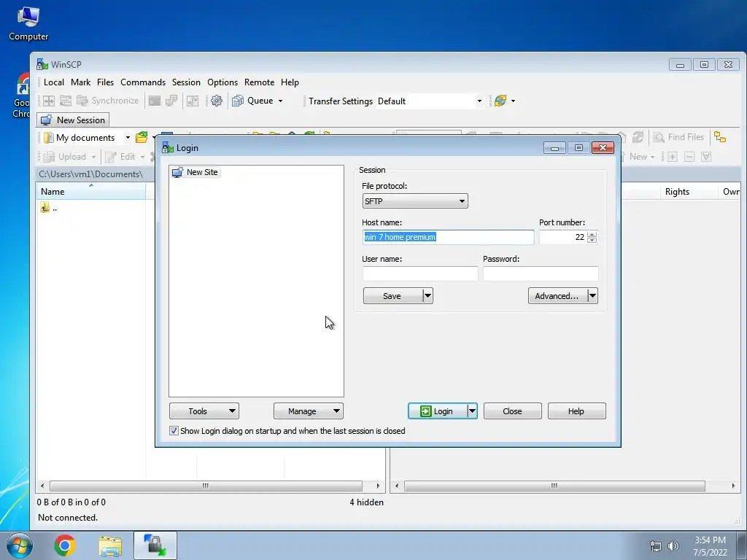The height and width of the screenshot is (560, 747).
Task: Open the Options menu
Action: [222, 82]
